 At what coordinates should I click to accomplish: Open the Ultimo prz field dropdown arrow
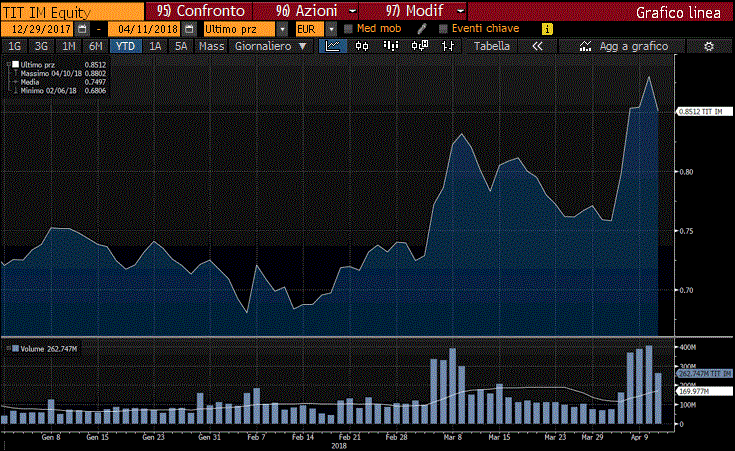tap(282, 29)
